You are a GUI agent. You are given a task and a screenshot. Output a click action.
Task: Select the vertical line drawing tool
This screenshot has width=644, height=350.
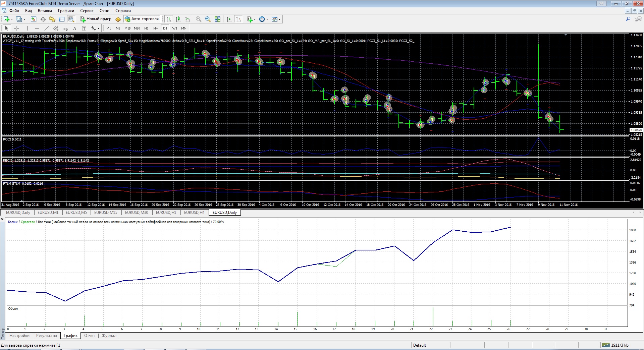click(28, 28)
